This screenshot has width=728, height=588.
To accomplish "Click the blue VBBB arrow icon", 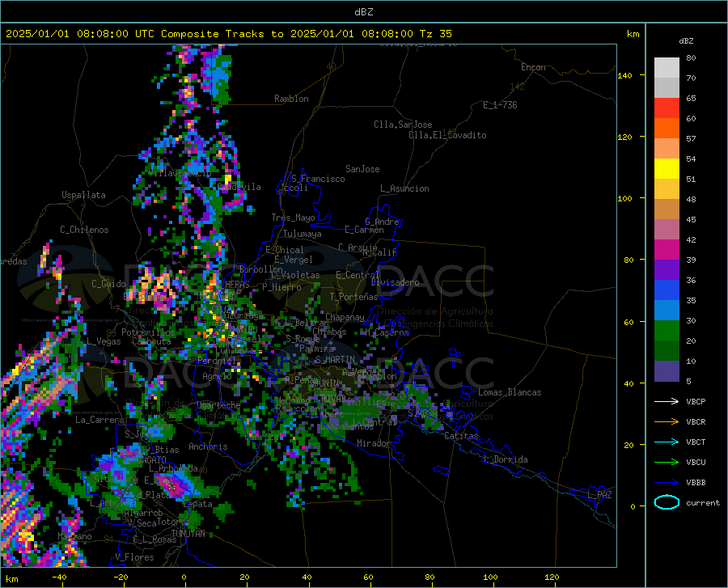I will click(x=667, y=483).
